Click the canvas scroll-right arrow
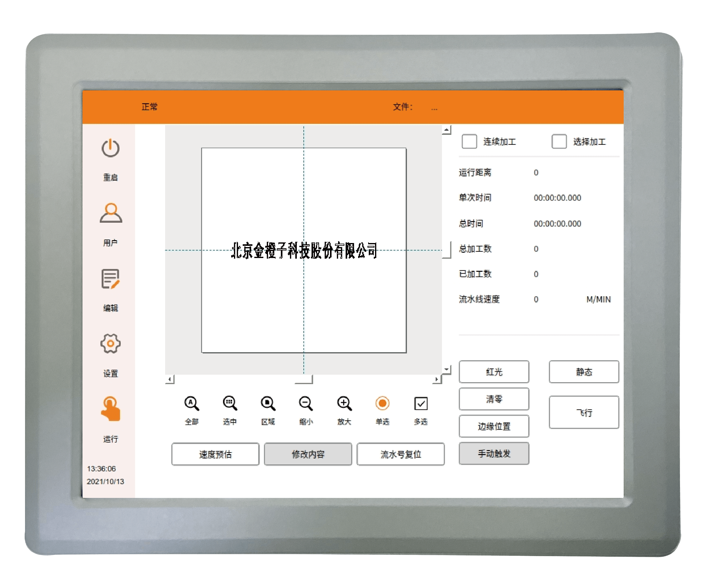Viewport: 705px width, 588px height. coord(436,379)
